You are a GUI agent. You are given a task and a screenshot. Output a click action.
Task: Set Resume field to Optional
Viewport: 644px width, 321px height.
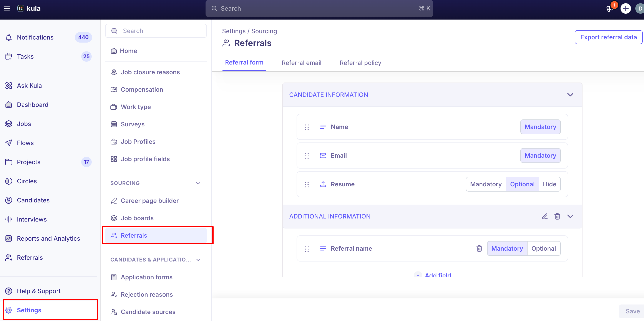click(522, 184)
